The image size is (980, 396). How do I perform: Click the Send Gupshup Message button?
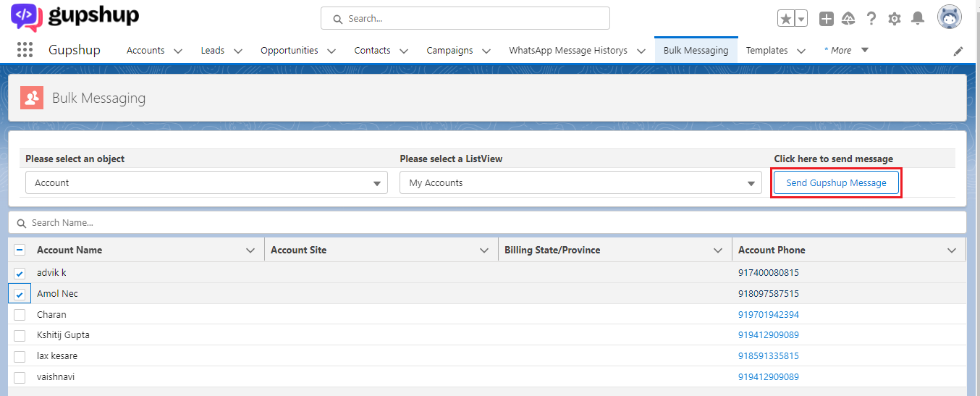pos(836,182)
